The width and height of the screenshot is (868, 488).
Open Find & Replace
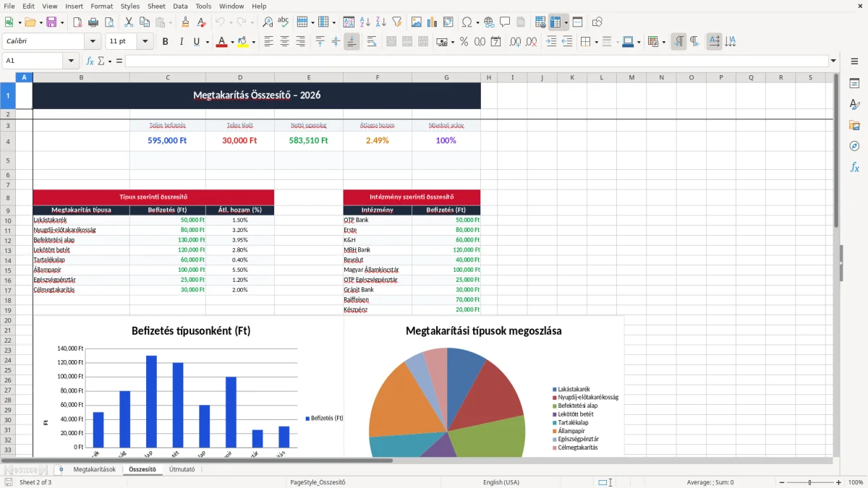click(x=268, y=22)
